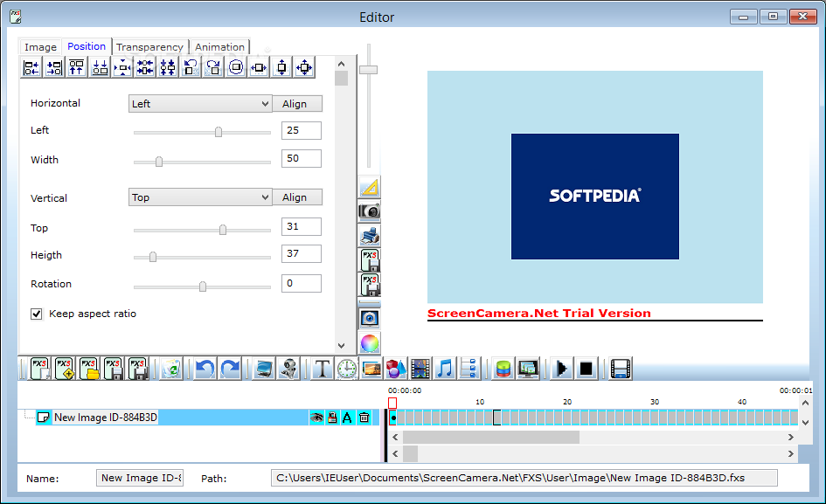Open the Vertical alignment dropdown
The width and height of the screenshot is (826, 504).
coord(200,197)
